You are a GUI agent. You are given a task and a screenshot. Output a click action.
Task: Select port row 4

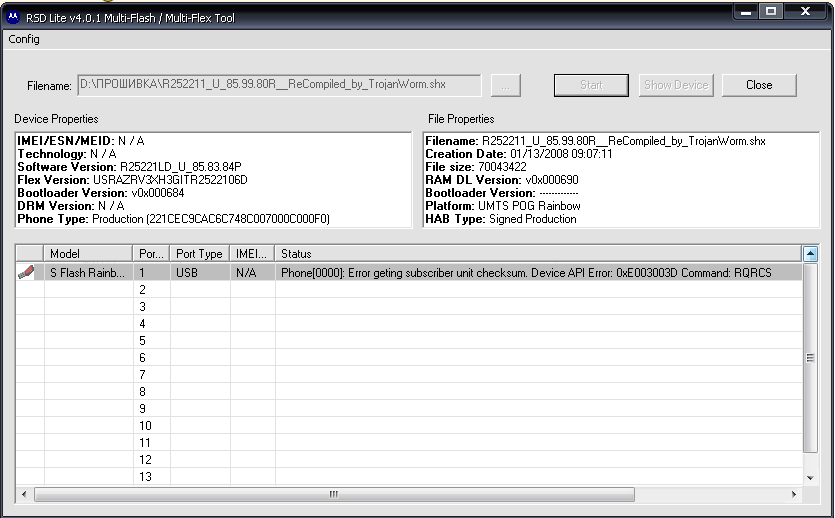click(x=408, y=324)
